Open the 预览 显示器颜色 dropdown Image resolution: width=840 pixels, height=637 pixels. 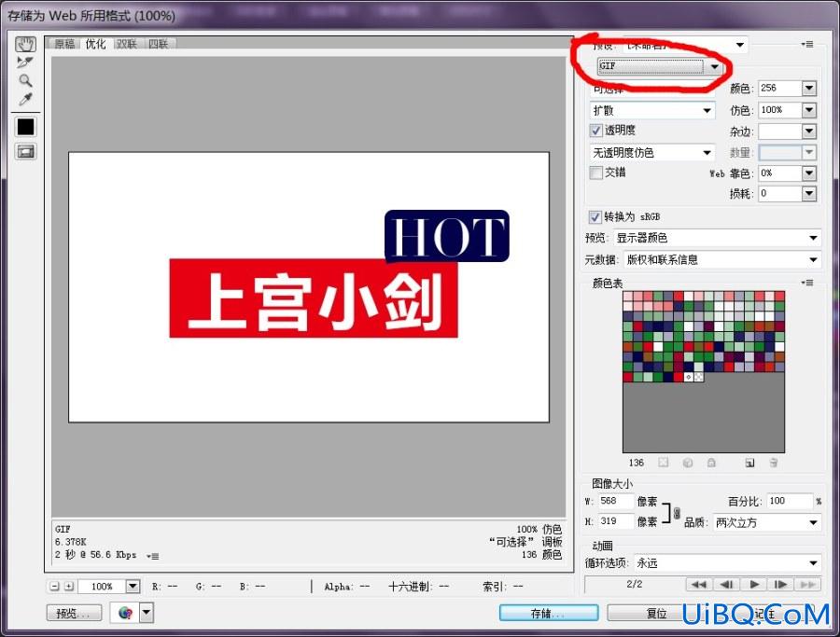[x=717, y=238]
